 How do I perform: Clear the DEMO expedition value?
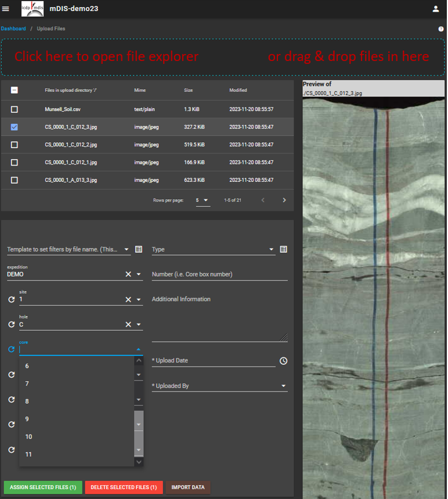click(128, 274)
